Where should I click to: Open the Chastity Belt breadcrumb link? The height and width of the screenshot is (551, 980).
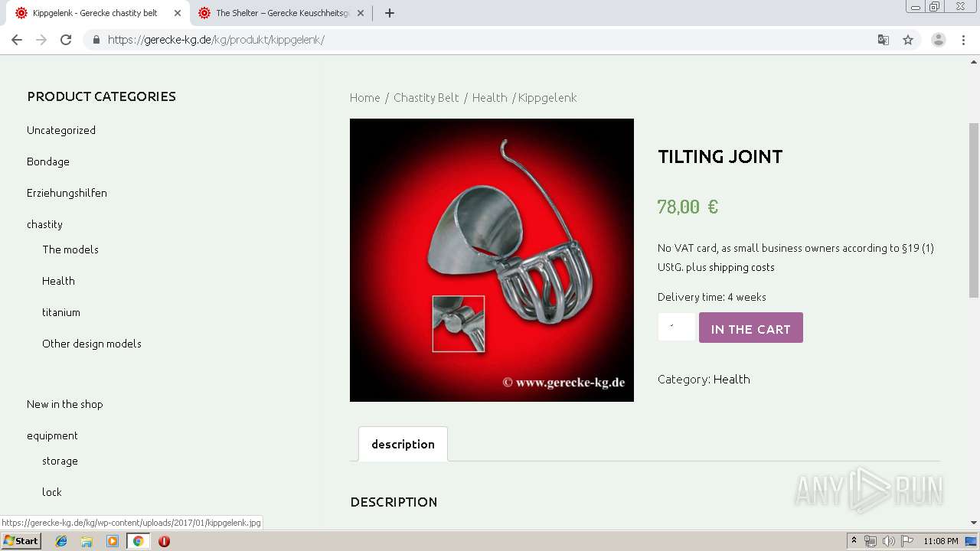point(426,97)
